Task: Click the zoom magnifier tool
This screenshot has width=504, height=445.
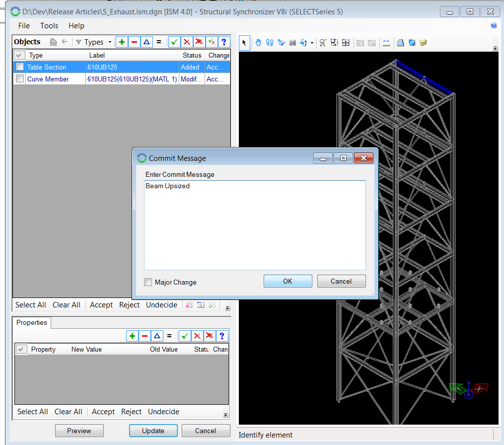Action: [323, 43]
